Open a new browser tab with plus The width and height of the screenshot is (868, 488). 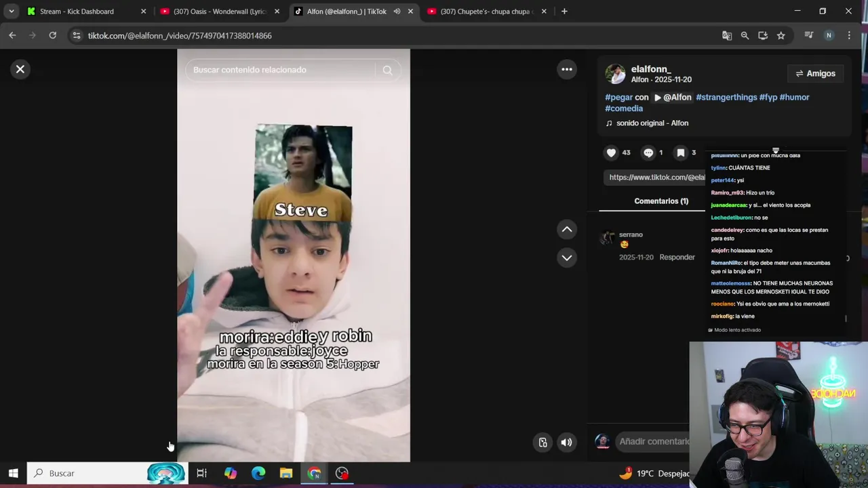(564, 12)
